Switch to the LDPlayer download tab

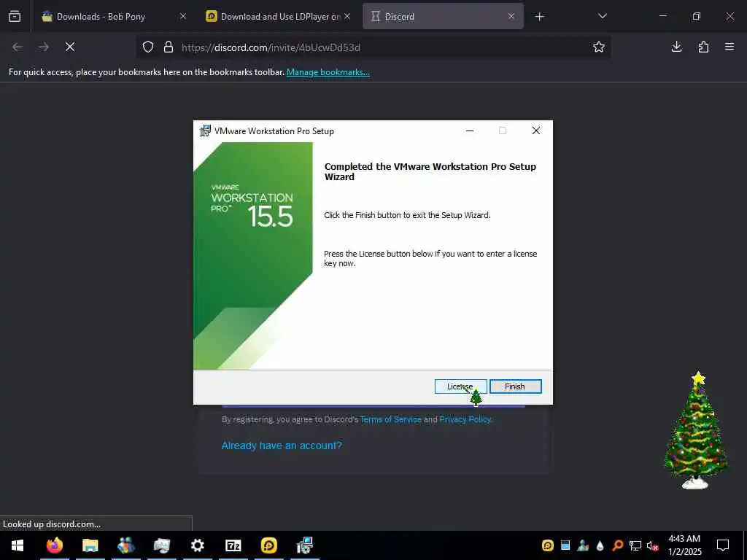click(x=280, y=17)
